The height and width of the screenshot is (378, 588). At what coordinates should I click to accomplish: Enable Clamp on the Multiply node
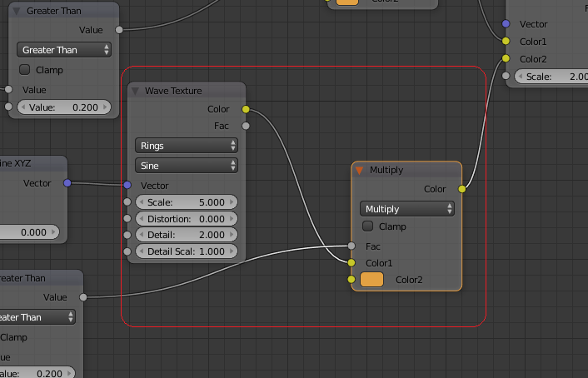point(368,226)
